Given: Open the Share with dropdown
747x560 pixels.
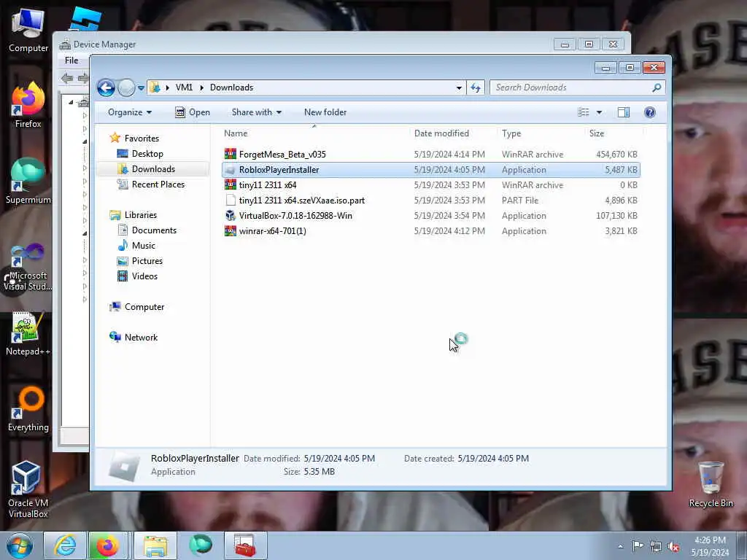Looking at the screenshot, I should 256,112.
